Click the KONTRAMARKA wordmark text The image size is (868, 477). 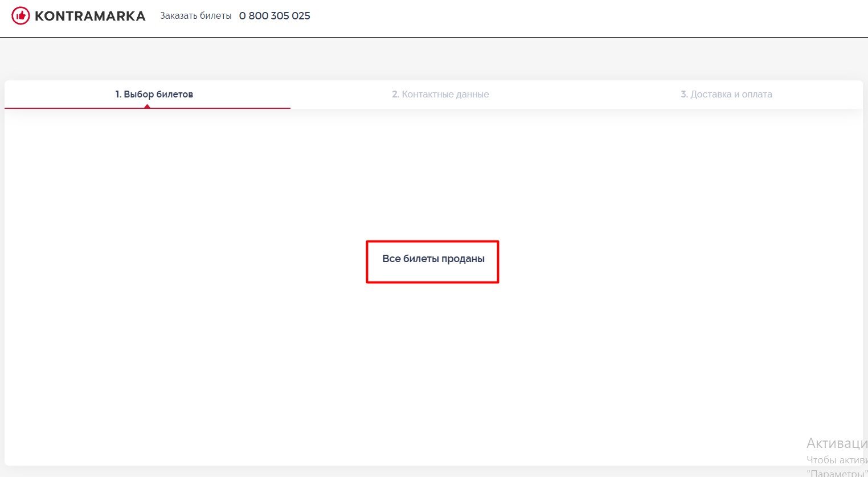(90, 16)
